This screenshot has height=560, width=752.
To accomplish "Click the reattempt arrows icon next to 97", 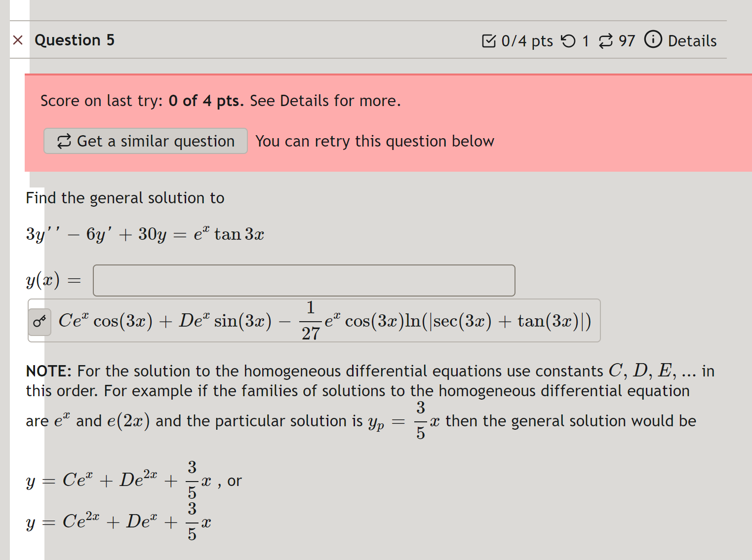I will [606, 40].
